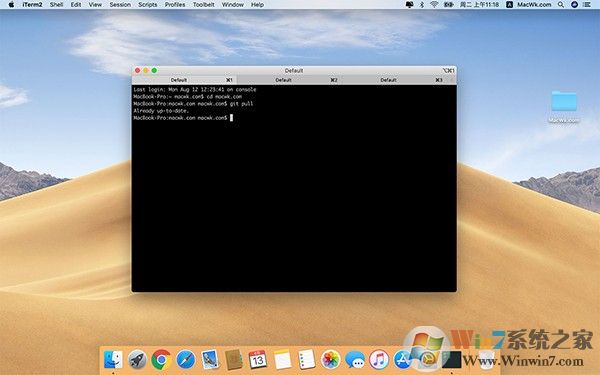
Task: Open Calendar showing 13 in dock
Action: pyautogui.click(x=258, y=359)
